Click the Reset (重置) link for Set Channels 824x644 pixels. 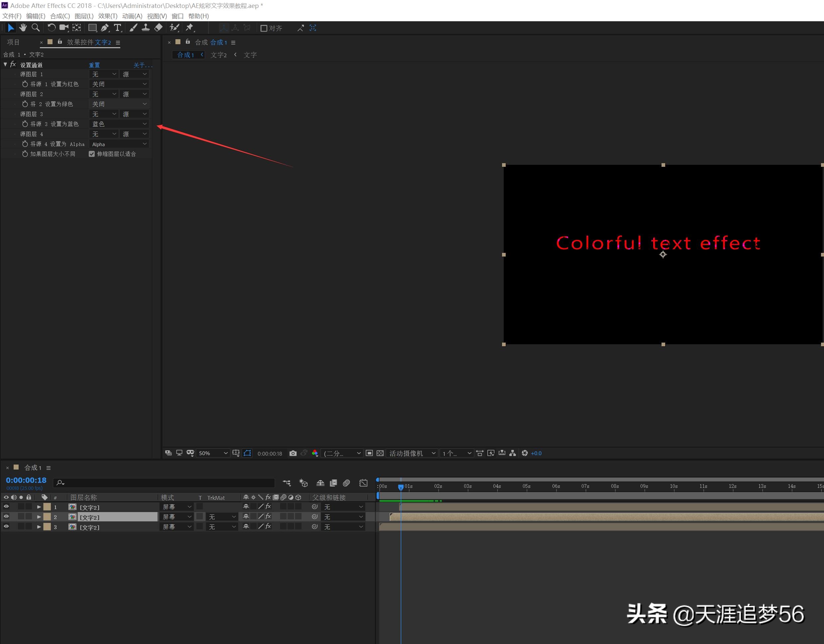point(94,65)
